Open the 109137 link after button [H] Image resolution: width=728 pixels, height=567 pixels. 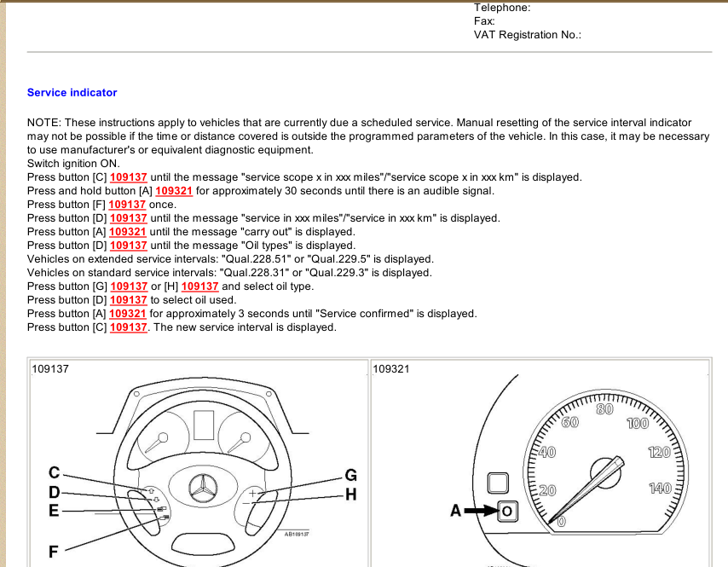point(199,286)
